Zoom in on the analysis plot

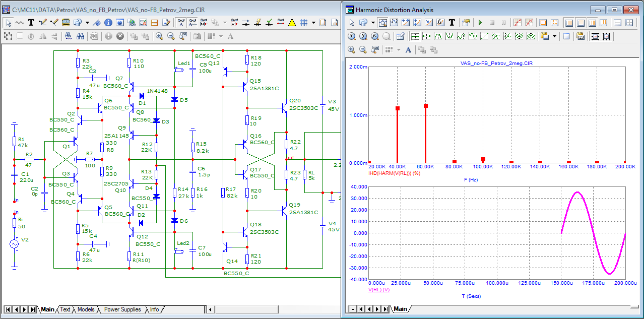351,49
